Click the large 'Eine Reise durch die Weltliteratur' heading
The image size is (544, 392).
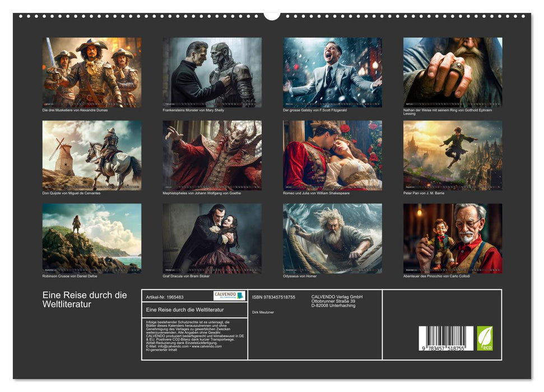point(85,300)
